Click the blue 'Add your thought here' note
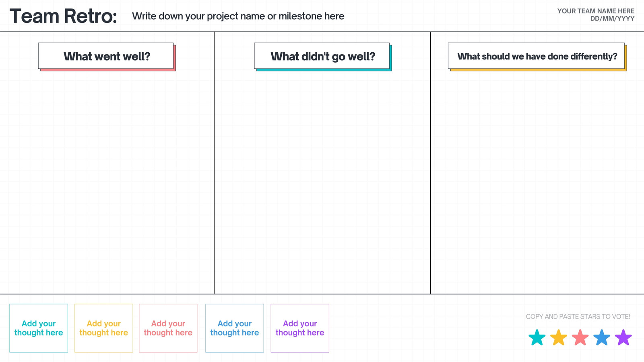Viewport: 644px width, 362px height. (235, 328)
